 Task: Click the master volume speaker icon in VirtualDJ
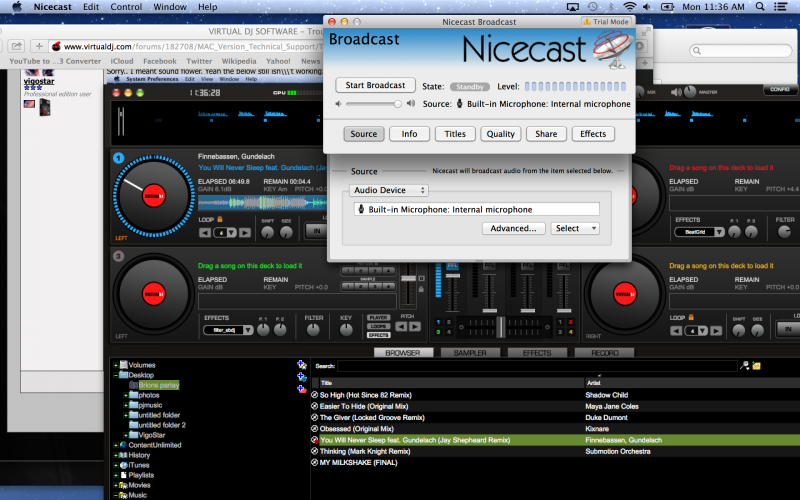(676, 92)
